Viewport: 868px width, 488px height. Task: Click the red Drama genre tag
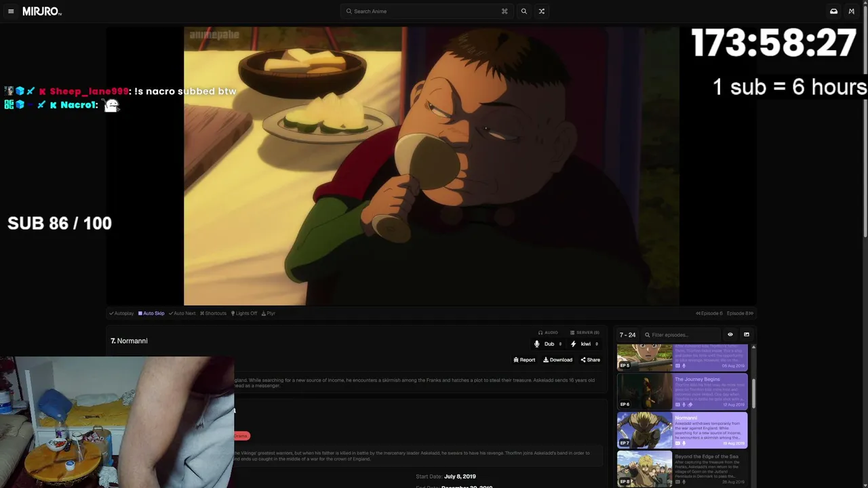click(x=241, y=436)
